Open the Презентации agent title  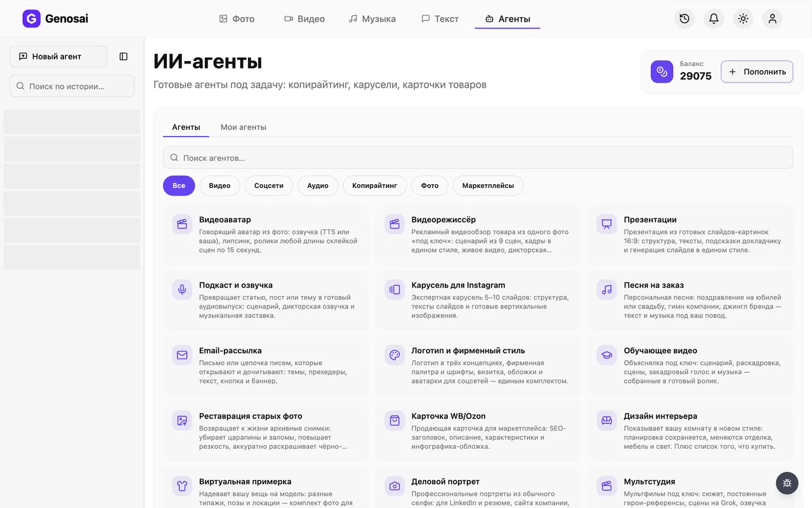[x=650, y=220]
